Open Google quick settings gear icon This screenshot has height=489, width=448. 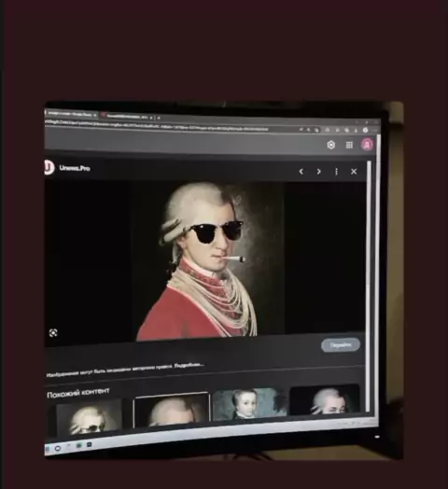click(331, 145)
